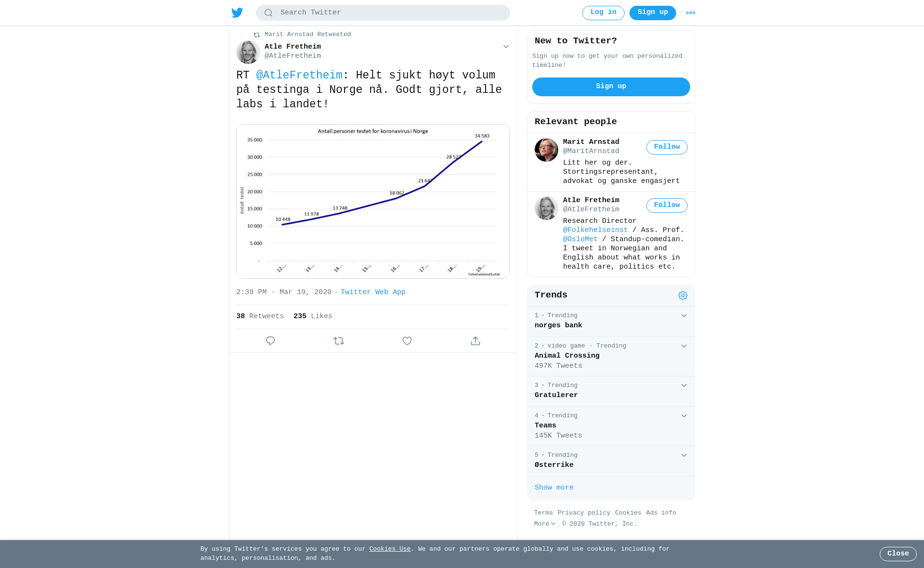The image size is (924, 568).
Task: Click the share tweet upload icon
Action: [475, 341]
